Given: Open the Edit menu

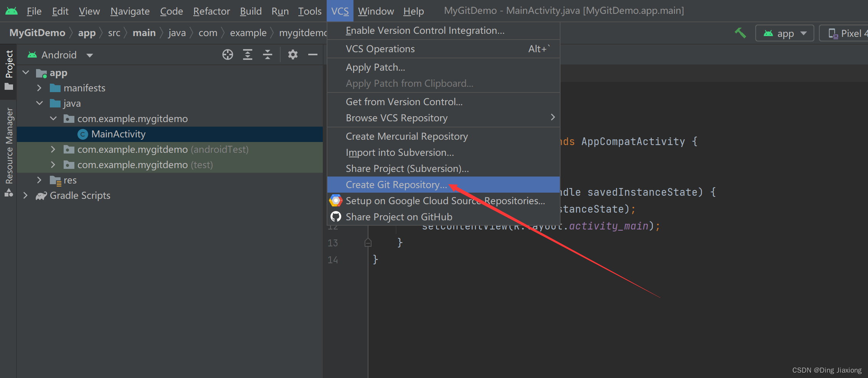Looking at the screenshot, I should click(x=60, y=11).
